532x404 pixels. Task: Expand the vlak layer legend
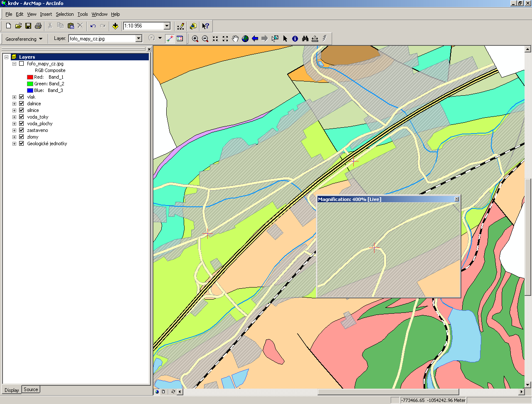(14, 97)
